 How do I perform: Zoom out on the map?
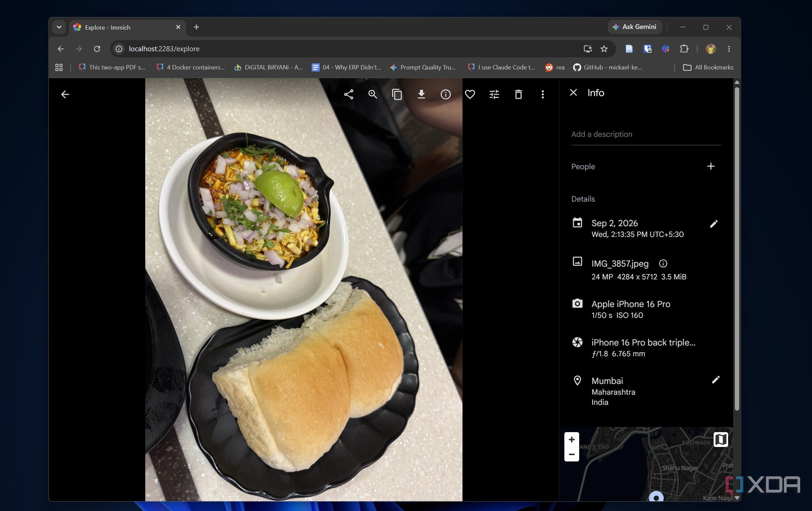pyautogui.click(x=571, y=454)
